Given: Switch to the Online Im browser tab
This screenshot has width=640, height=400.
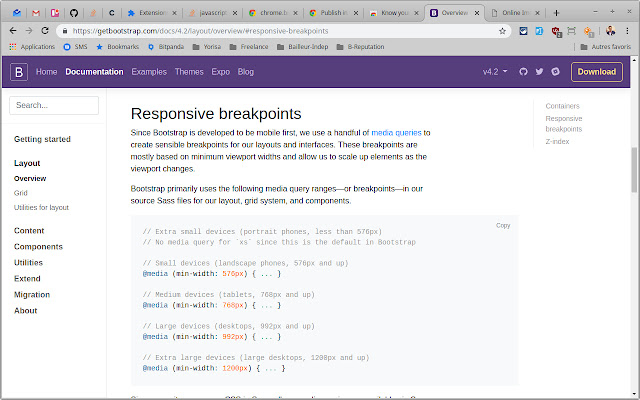Looking at the screenshot, I should pos(516,13).
